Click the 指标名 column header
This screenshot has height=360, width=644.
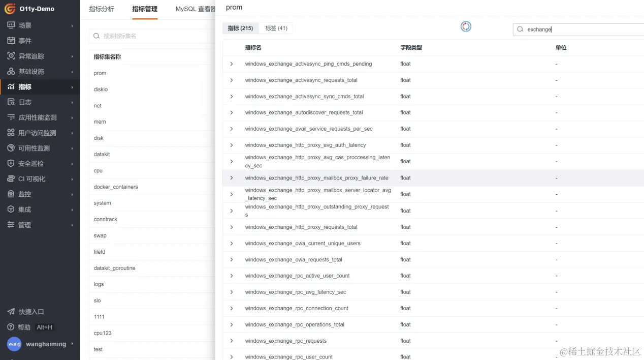tap(253, 48)
